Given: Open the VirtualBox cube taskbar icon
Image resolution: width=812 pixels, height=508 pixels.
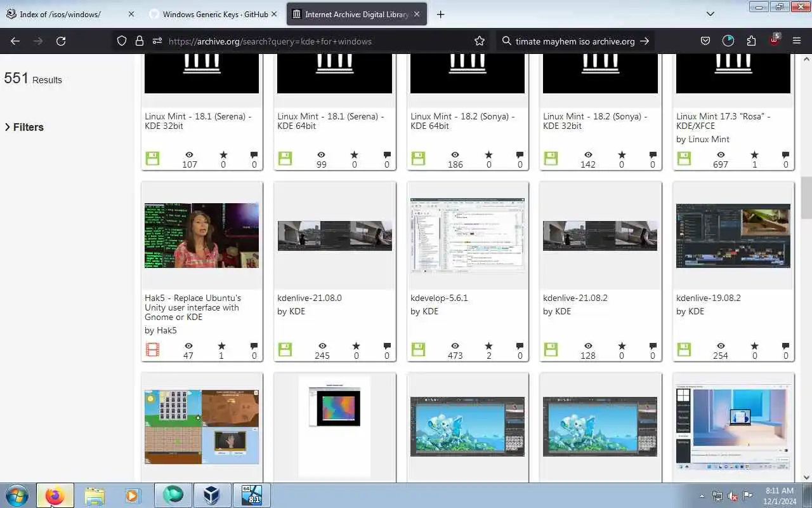Looking at the screenshot, I should click(211, 495).
